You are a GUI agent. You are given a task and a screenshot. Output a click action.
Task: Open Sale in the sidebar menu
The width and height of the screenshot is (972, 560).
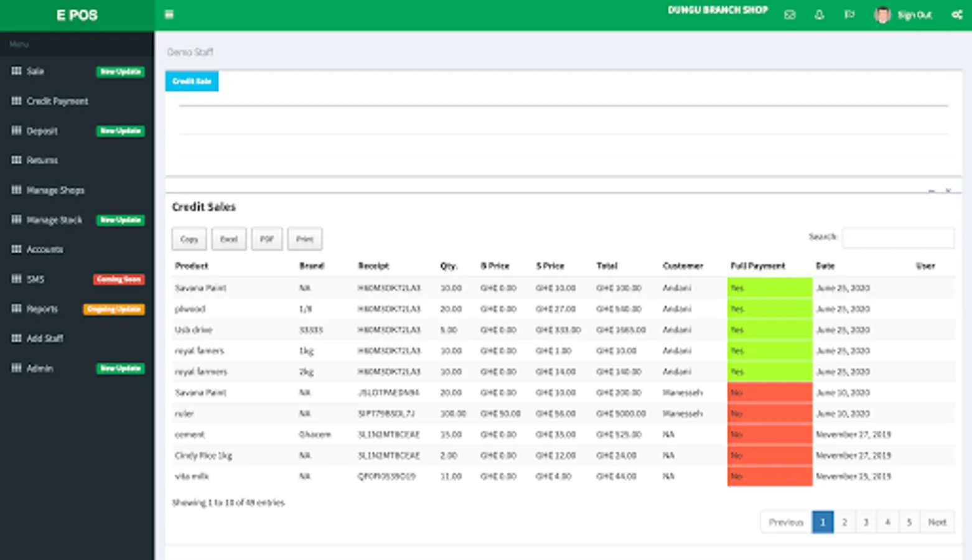pyautogui.click(x=35, y=72)
